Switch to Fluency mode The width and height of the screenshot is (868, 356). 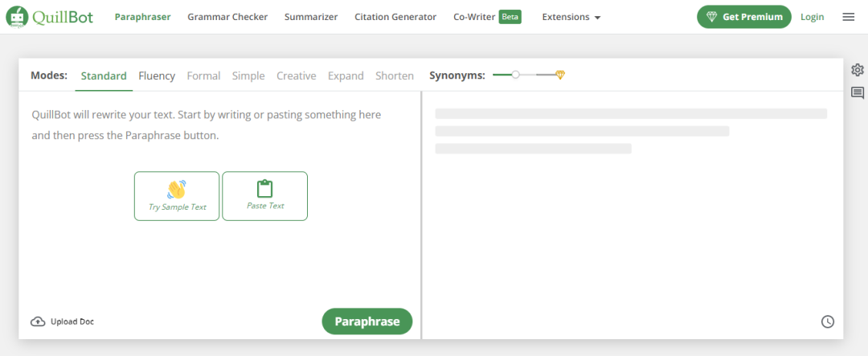point(157,76)
